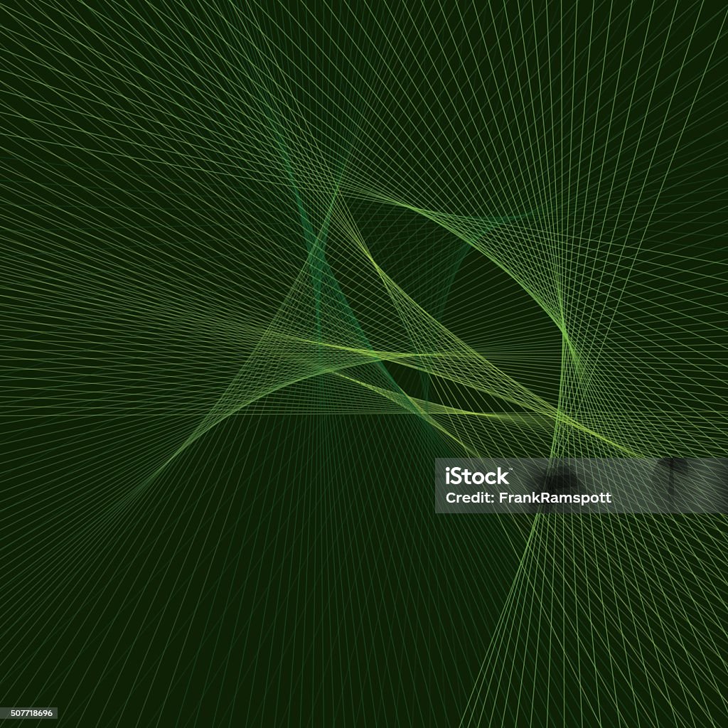Click the letter 'i' in iStock

(448, 476)
